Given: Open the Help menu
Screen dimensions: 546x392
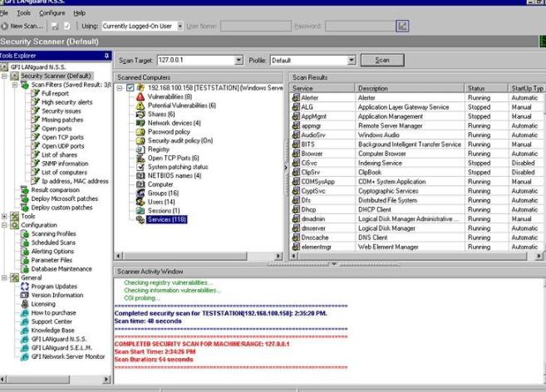Looking at the screenshot, I should [80, 13].
